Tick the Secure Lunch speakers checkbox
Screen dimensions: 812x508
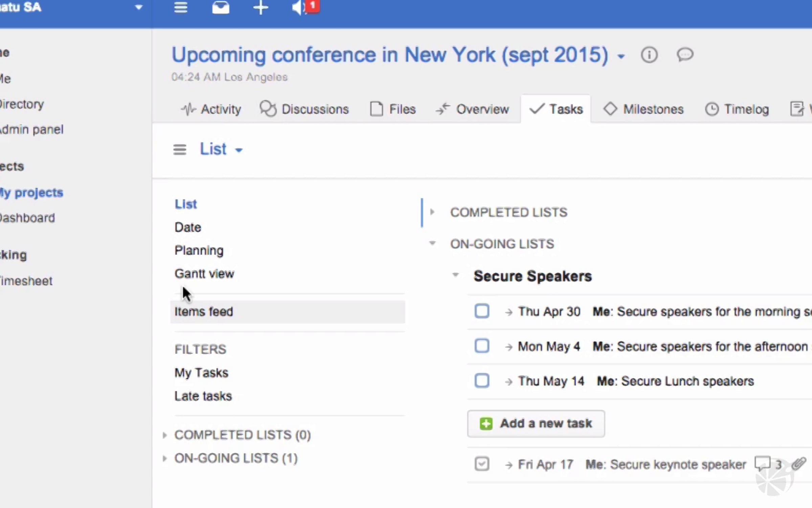(482, 381)
